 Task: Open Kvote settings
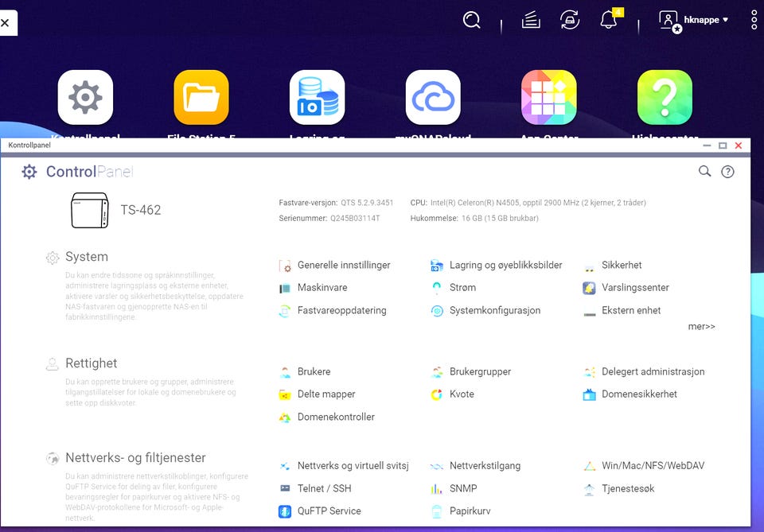click(x=452, y=394)
